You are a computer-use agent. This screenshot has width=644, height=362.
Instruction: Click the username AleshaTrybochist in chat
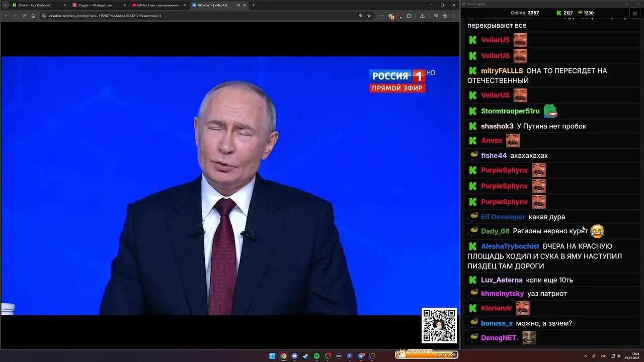pyautogui.click(x=510, y=246)
